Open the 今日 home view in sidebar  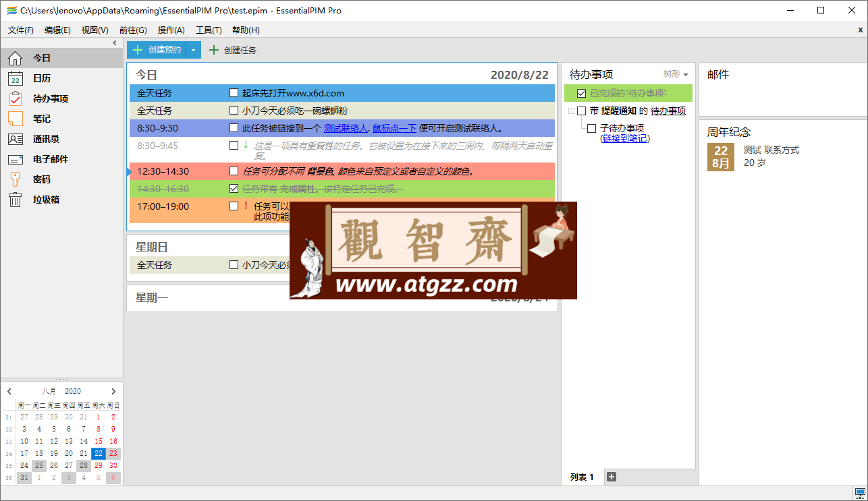tap(61, 58)
